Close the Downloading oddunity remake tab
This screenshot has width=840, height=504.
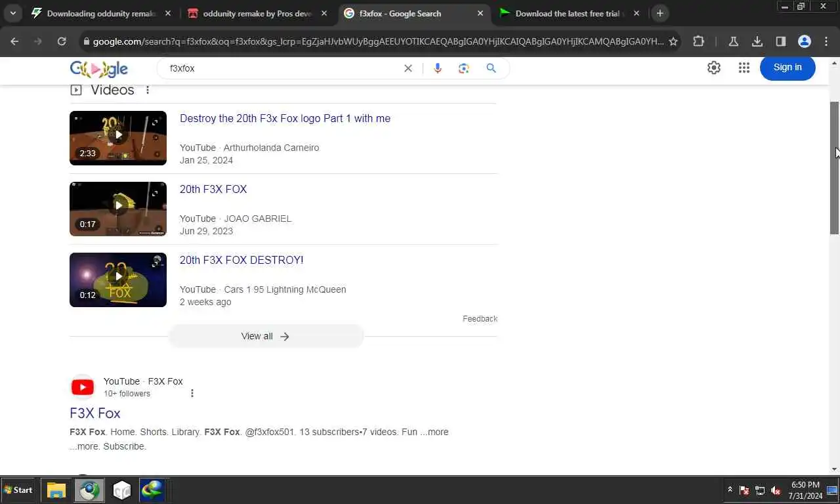click(168, 13)
